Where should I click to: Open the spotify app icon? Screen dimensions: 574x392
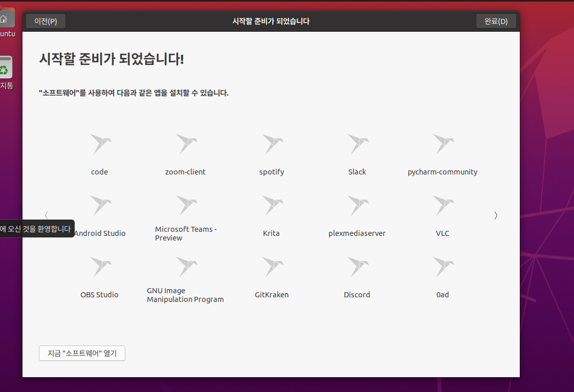(x=272, y=144)
